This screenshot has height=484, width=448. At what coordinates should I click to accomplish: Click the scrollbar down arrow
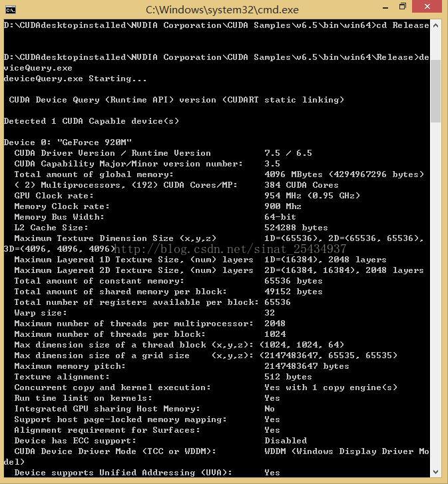click(x=435, y=471)
